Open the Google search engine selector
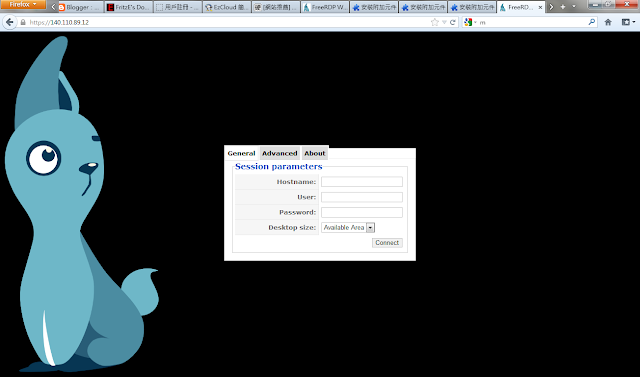The width and height of the screenshot is (640, 377). tap(470, 22)
